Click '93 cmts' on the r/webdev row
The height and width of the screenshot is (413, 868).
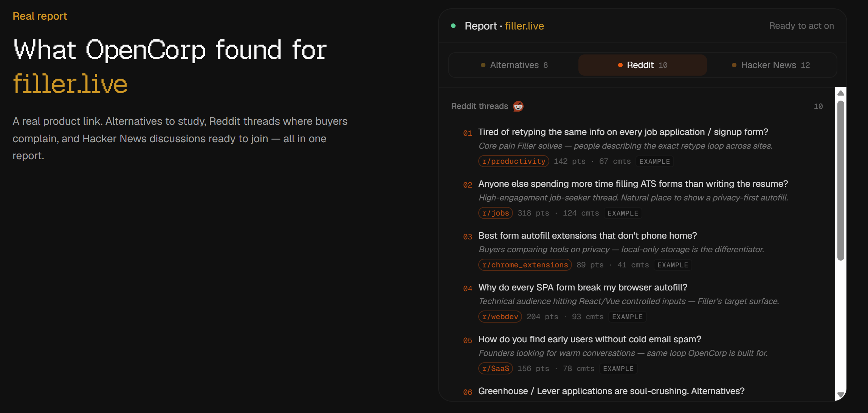point(587,317)
